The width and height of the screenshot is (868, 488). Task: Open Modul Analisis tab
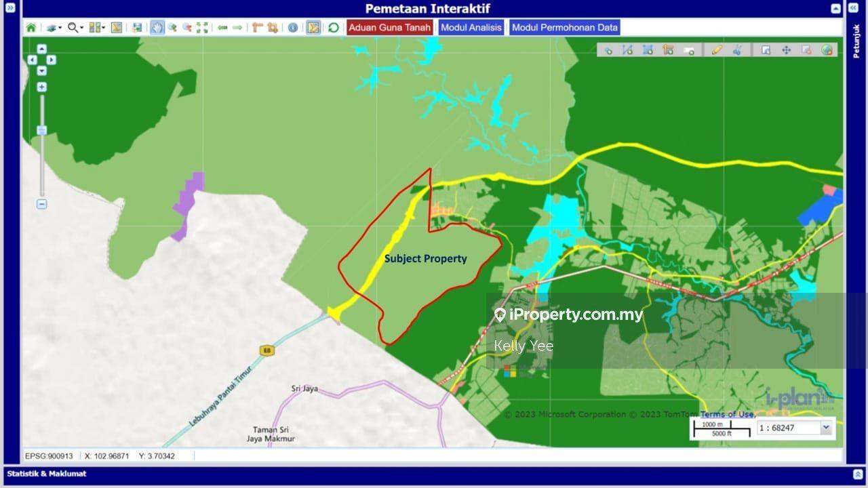471,28
